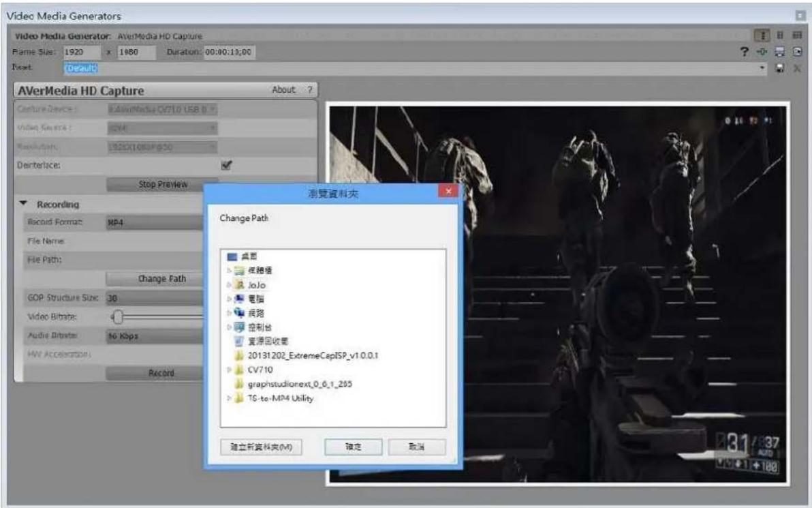Open the Capture Device dropdown

(163, 109)
